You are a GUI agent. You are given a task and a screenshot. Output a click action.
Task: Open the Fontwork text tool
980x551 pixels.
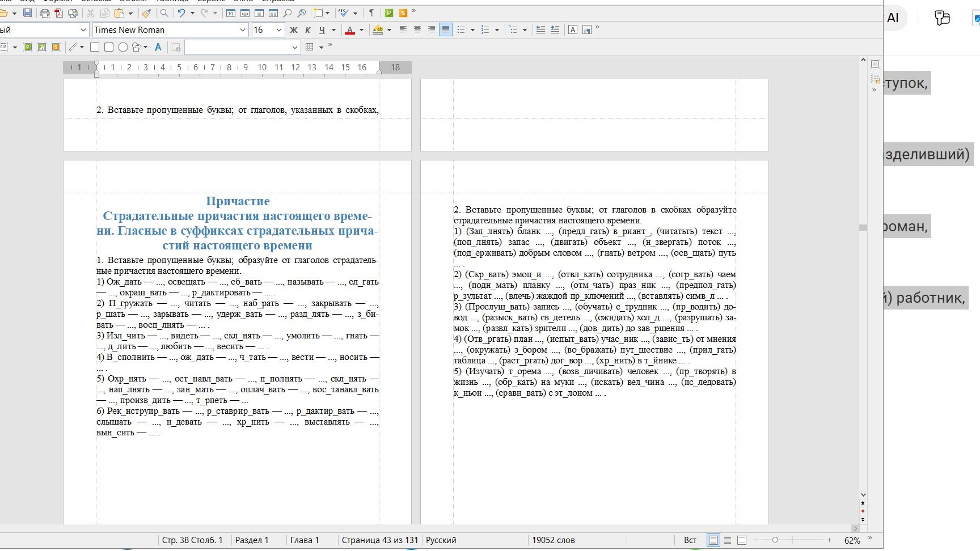point(158,47)
